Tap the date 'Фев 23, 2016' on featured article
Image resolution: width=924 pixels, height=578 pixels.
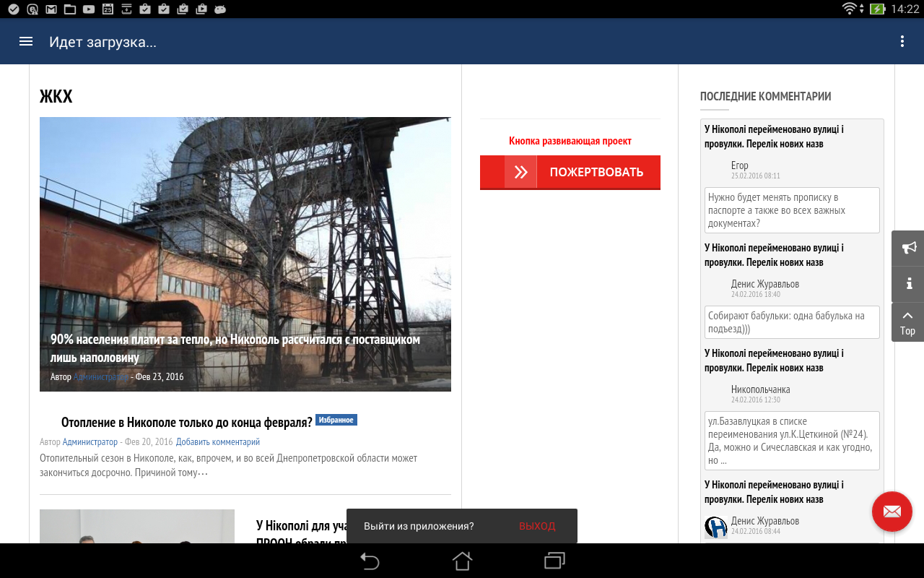(x=160, y=376)
